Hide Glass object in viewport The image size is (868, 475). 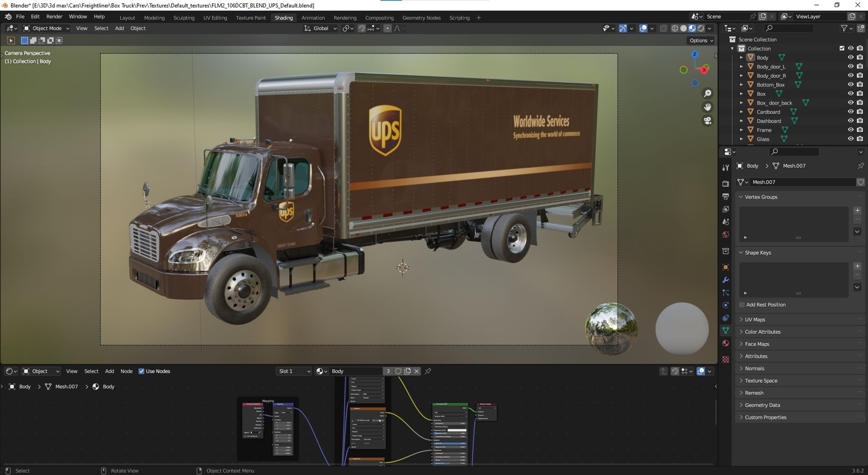point(850,139)
